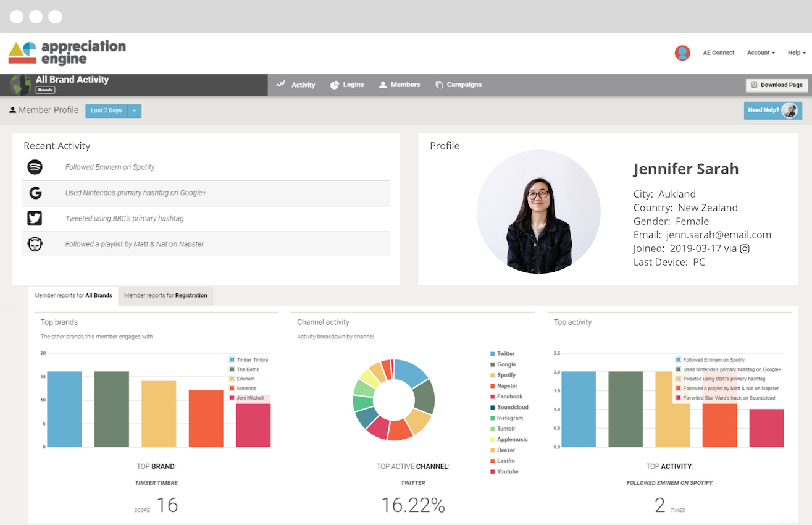812x525 pixels.
Task: Click 'Favorited Star Wars's track on Soundcloud' legend
Action: (725, 398)
